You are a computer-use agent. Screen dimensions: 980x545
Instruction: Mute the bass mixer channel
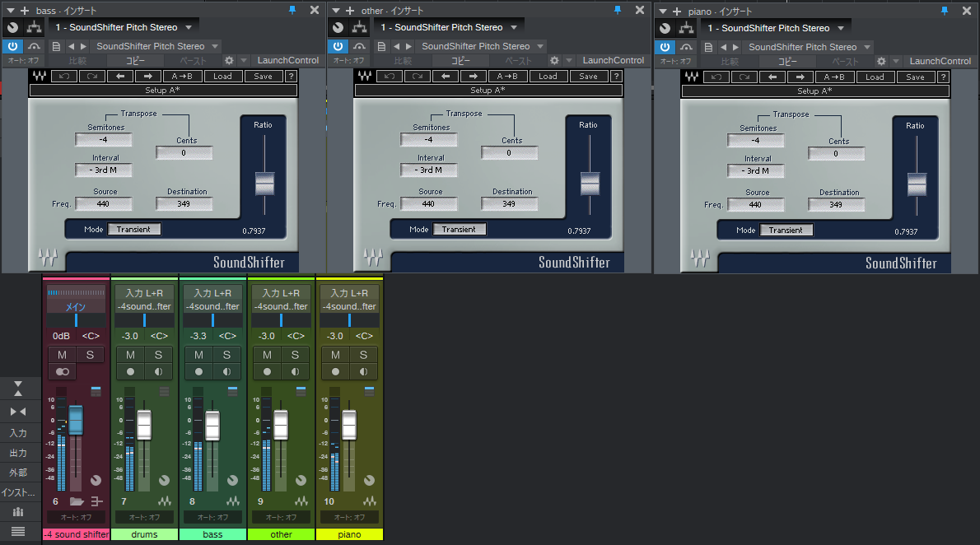(198, 355)
